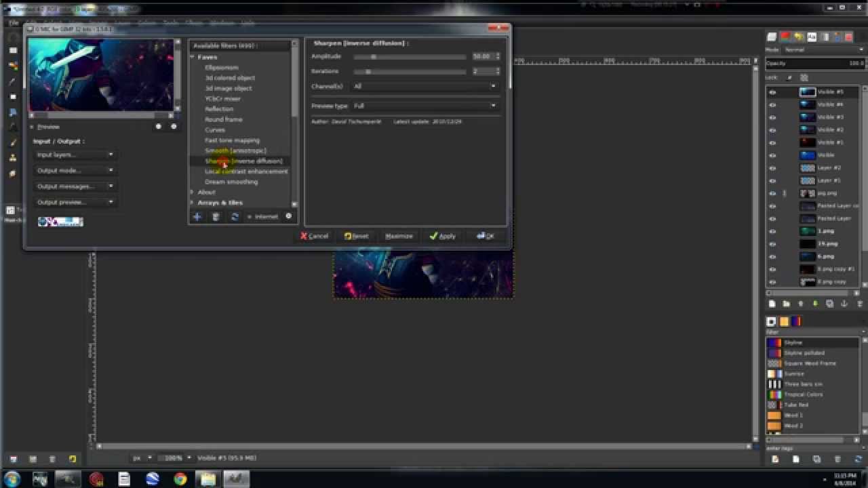Viewport: 868px width, 488px height.
Task: Open the Output preview dropdown
Action: tap(75, 202)
